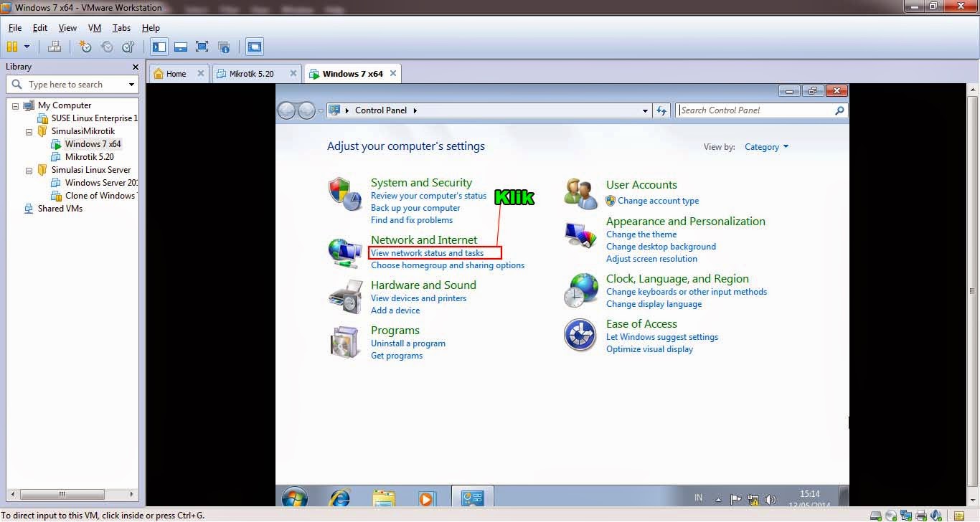Open the Uninstall a program link
Image resolution: width=980 pixels, height=522 pixels.
coord(408,343)
